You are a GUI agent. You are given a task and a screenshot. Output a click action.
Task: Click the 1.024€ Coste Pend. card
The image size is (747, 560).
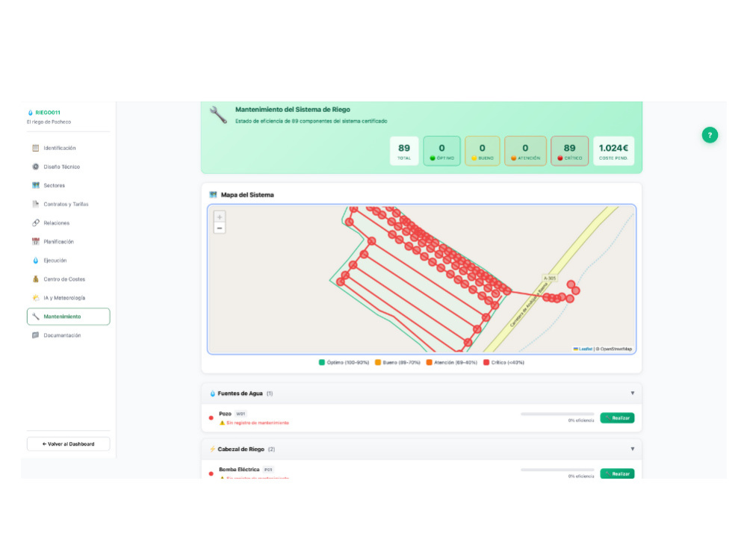pos(613,151)
